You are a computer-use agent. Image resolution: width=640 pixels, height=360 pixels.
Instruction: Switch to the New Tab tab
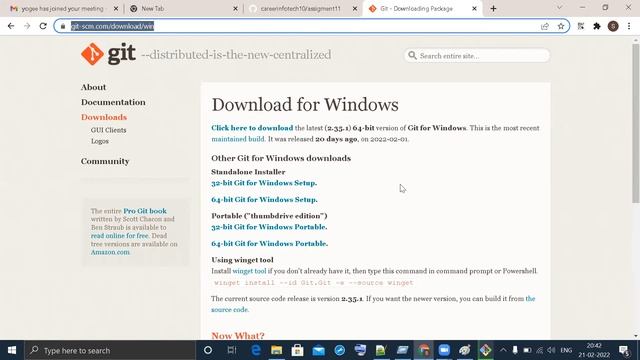coord(183,9)
